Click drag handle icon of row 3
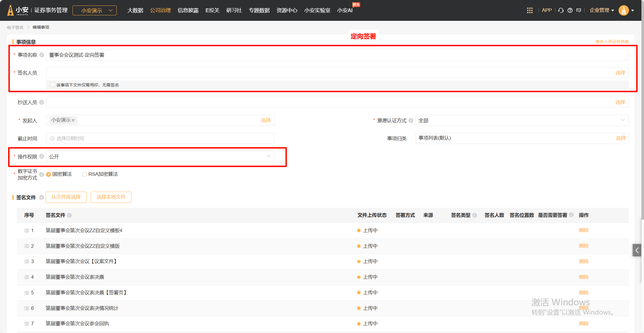644x333 pixels. point(27,261)
